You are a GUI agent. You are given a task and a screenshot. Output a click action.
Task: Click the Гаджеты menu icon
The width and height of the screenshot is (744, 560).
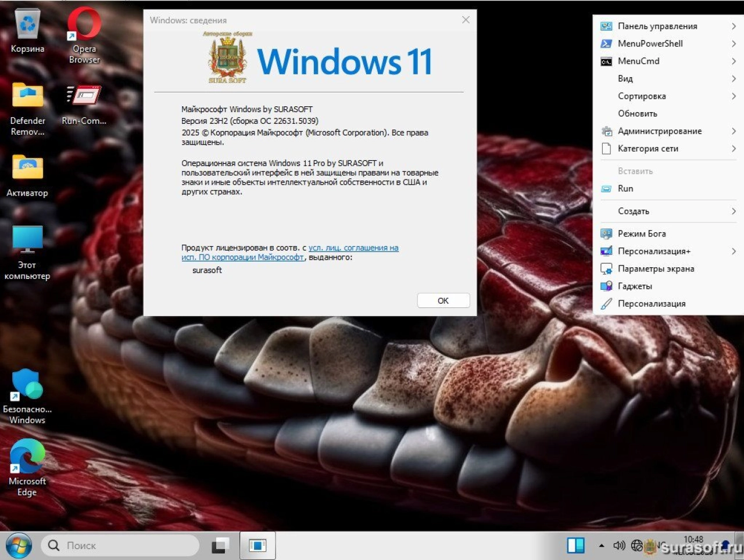pyautogui.click(x=606, y=286)
